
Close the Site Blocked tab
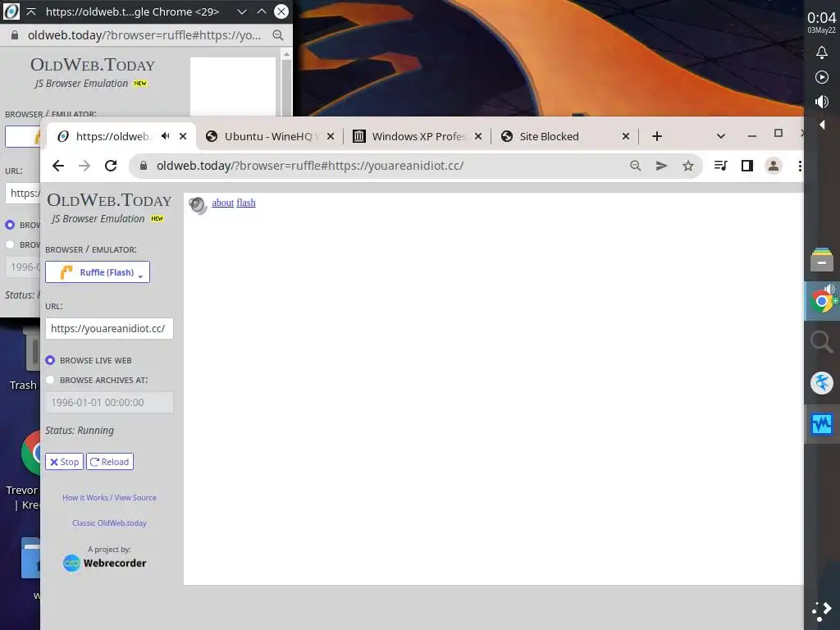coord(626,136)
